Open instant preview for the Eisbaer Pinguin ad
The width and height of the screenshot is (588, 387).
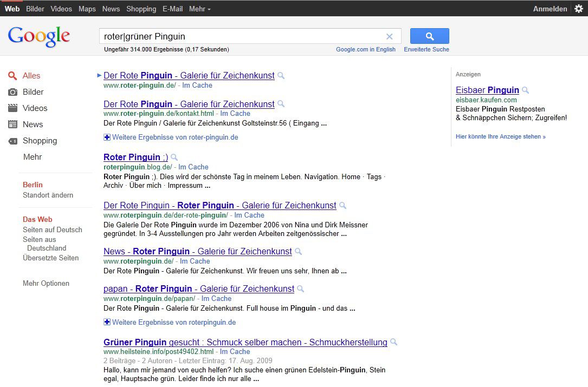(x=524, y=90)
